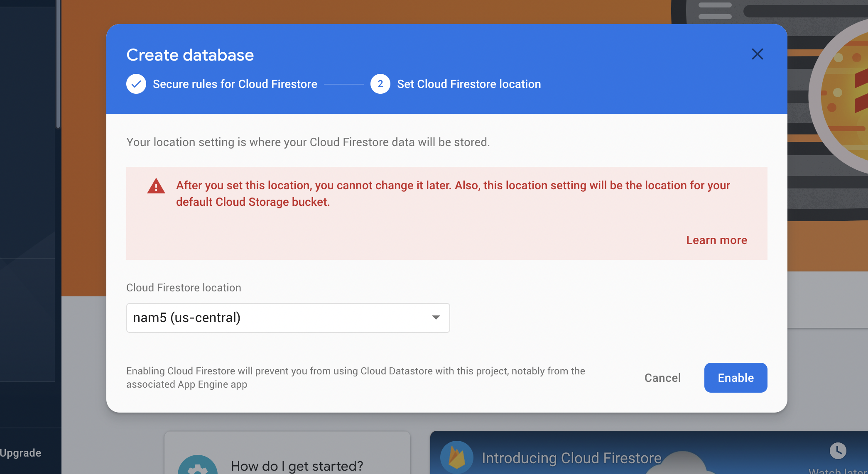Click the Watch later clock icon
The width and height of the screenshot is (868, 474).
[838, 450]
